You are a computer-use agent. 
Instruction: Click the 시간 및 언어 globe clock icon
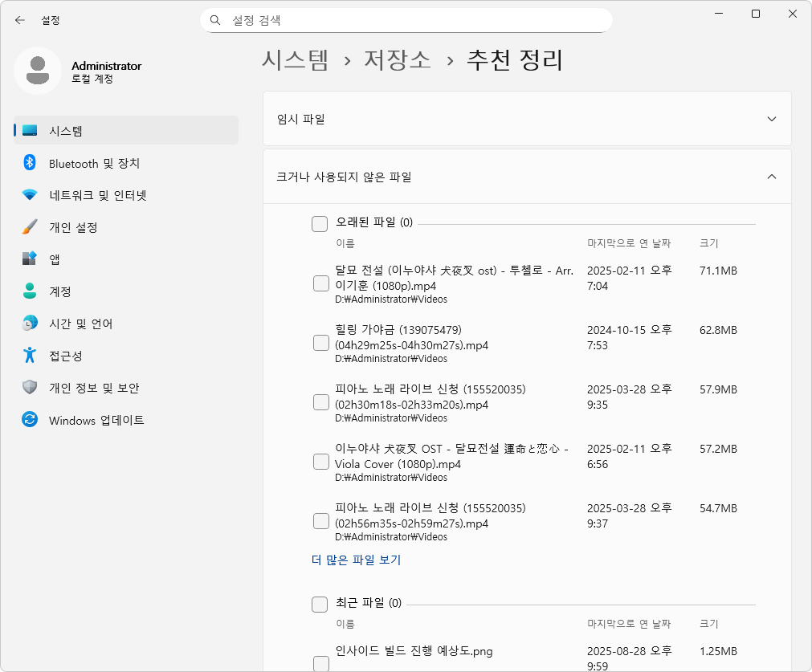pyautogui.click(x=30, y=323)
